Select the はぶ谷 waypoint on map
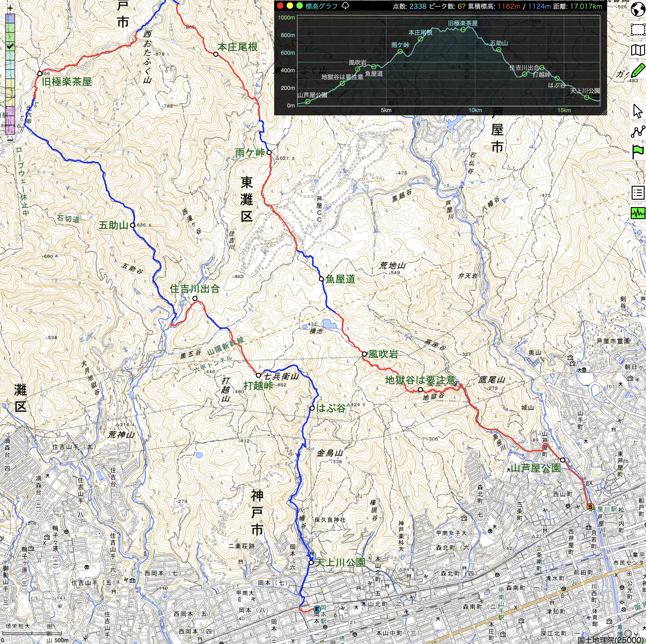The image size is (646, 644). tap(312, 408)
